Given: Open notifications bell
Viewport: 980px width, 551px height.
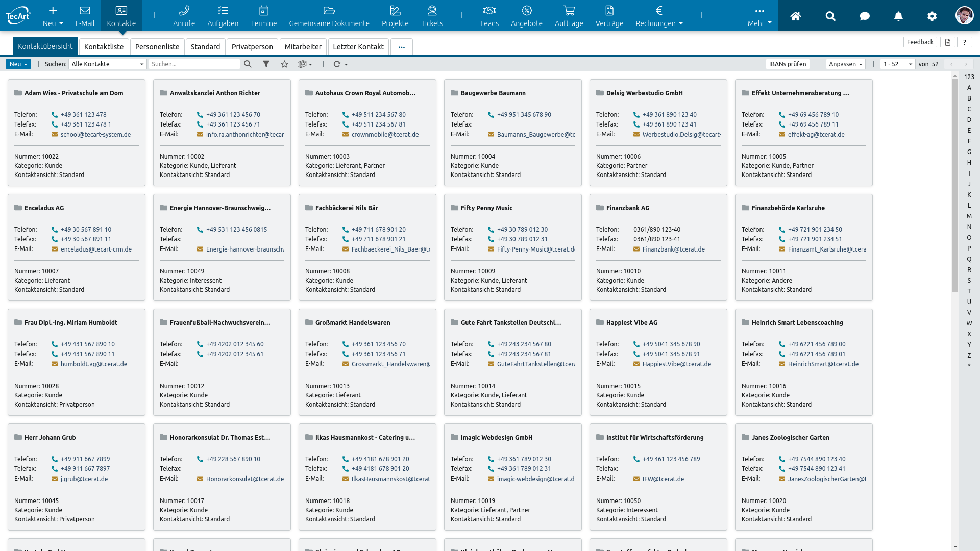Looking at the screenshot, I should pyautogui.click(x=898, y=16).
